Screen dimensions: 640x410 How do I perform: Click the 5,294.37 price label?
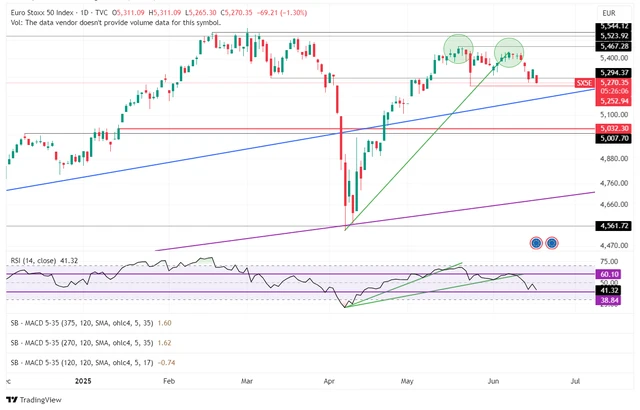point(613,73)
